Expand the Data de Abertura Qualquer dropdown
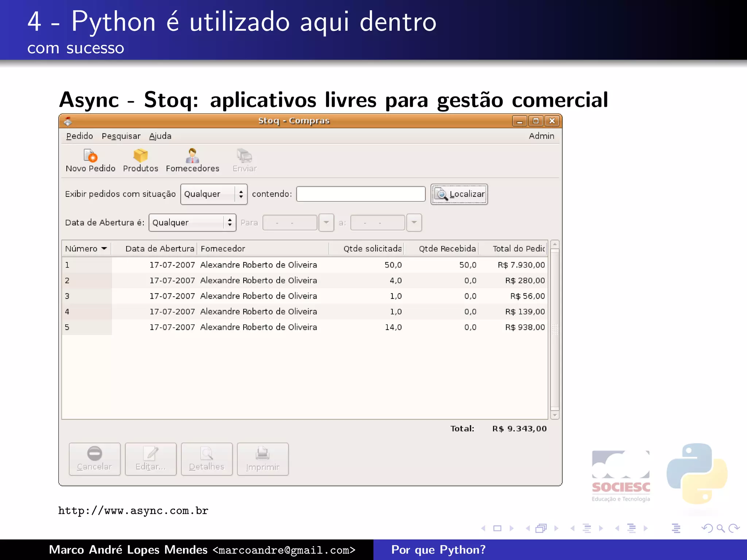Image resolution: width=747 pixels, height=560 pixels. tap(192, 223)
